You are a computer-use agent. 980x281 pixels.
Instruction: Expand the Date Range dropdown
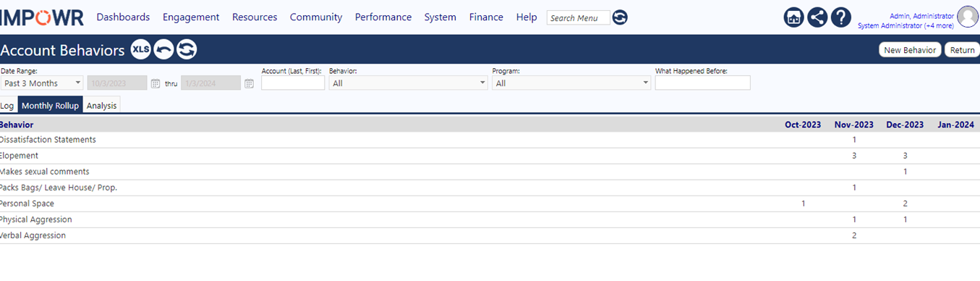(42, 83)
